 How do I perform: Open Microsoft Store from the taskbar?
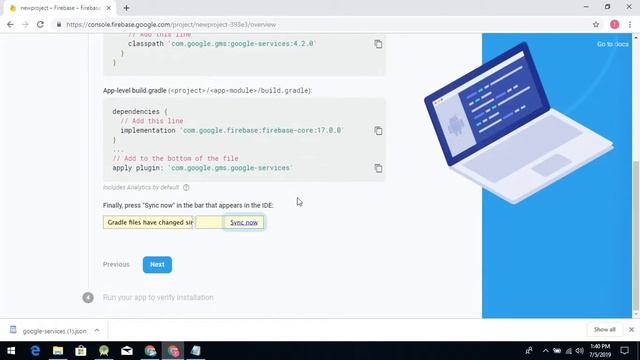coord(81,351)
